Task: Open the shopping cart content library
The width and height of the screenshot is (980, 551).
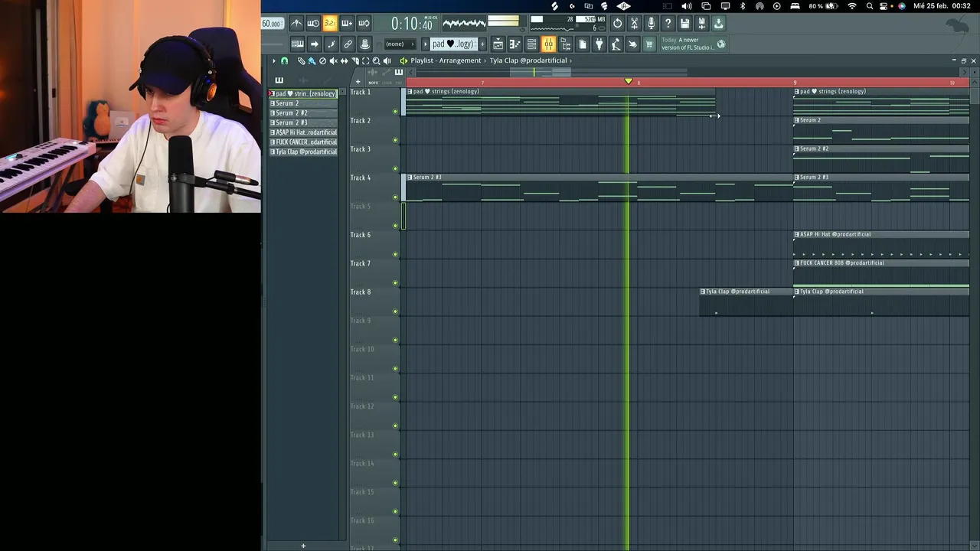Action: 648,44
